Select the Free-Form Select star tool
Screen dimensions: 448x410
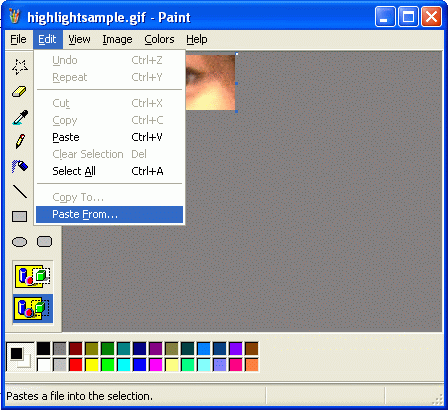pos(20,67)
